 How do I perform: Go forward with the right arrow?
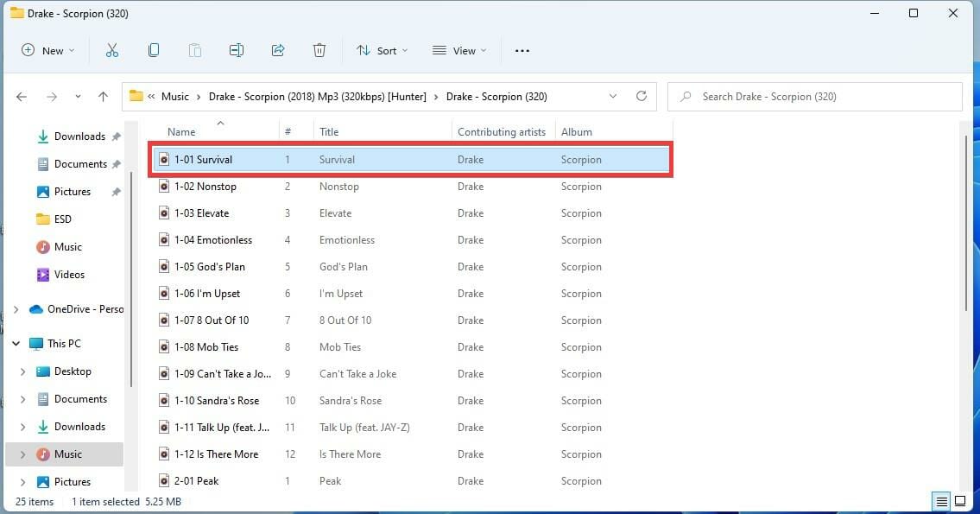[52, 96]
